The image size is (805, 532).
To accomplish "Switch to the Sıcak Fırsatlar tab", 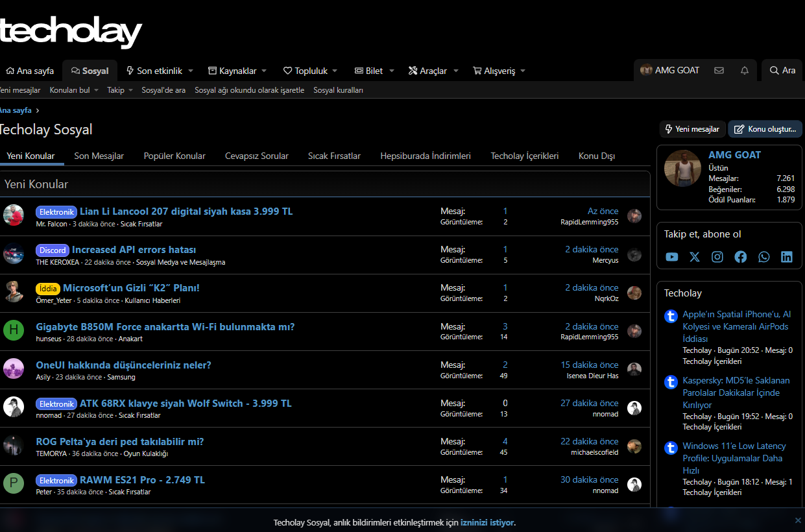I will [x=334, y=156].
